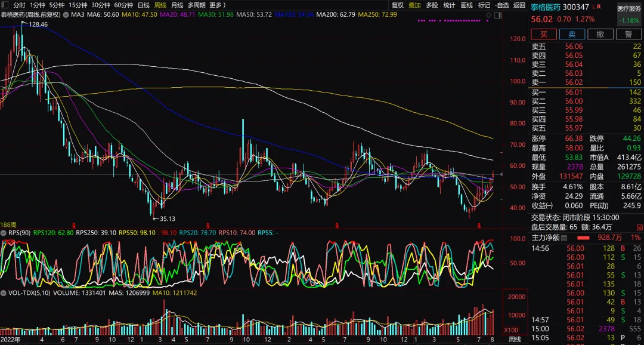
Task: Click the 15:00 trade row with 2378
Action: [586, 329]
